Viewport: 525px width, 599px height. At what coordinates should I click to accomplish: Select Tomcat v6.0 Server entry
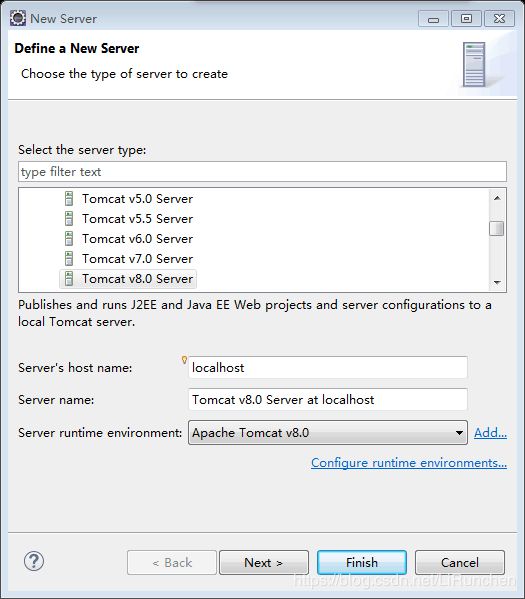point(137,239)
